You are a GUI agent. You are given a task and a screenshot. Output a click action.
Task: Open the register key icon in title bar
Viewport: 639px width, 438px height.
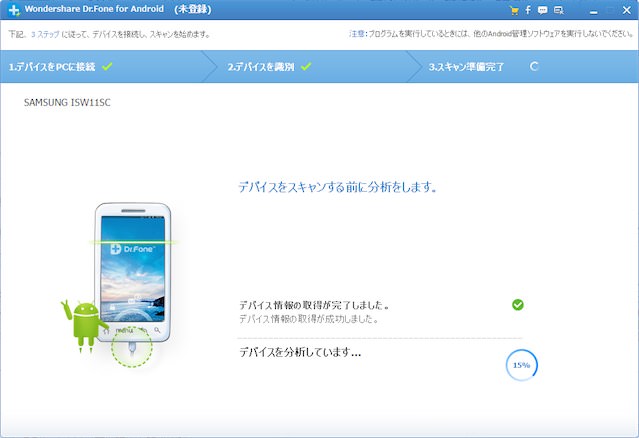click(559, 10)
